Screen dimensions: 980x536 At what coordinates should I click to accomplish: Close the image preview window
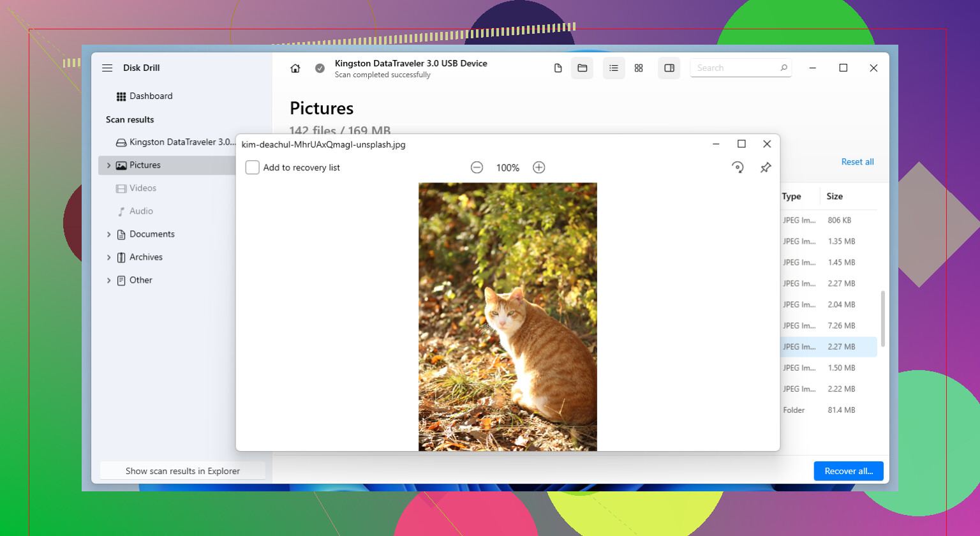767,144
